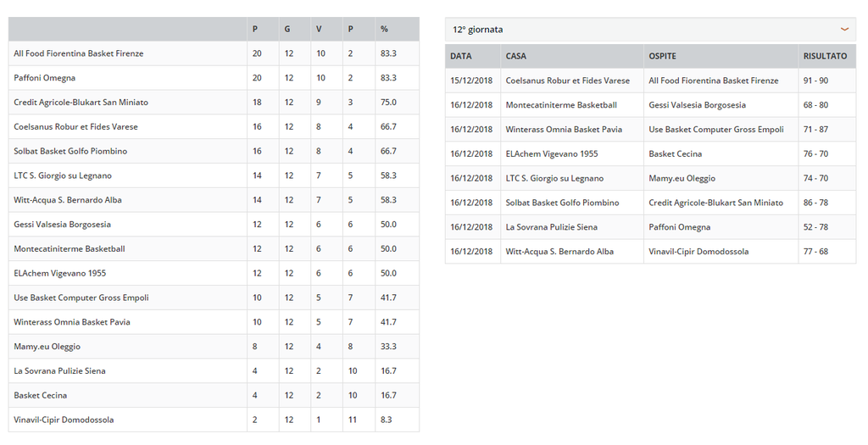Click Mamy.eu Oleggio in the results table
The height and width of the screenshot is (445, 868).
tap(682, 178)
